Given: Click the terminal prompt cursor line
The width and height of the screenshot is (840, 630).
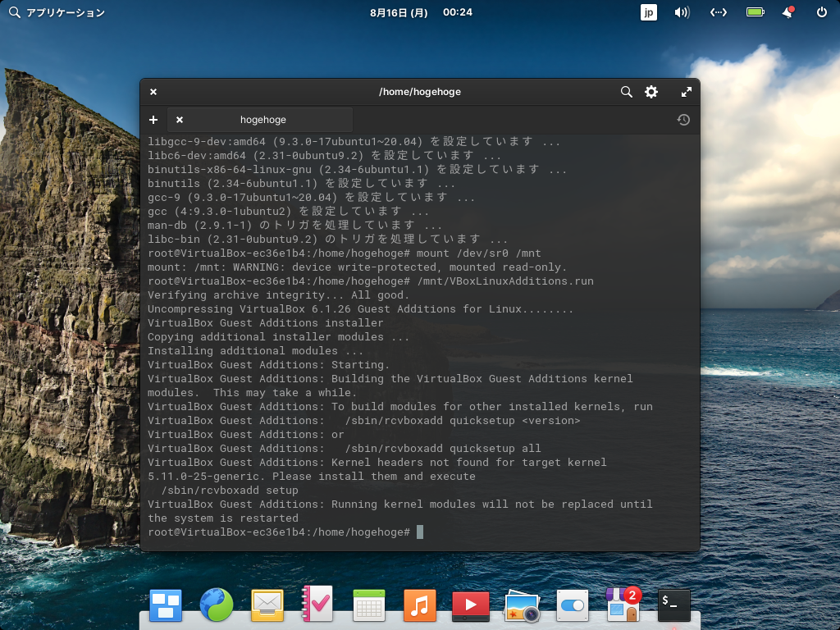Looking at the screenshot, I should coord(285,532).
